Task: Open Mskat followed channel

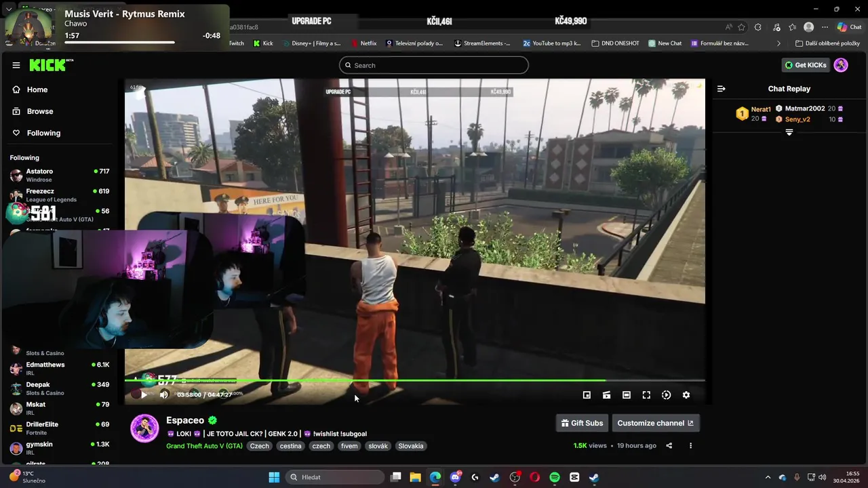Action: pos(60,408)
